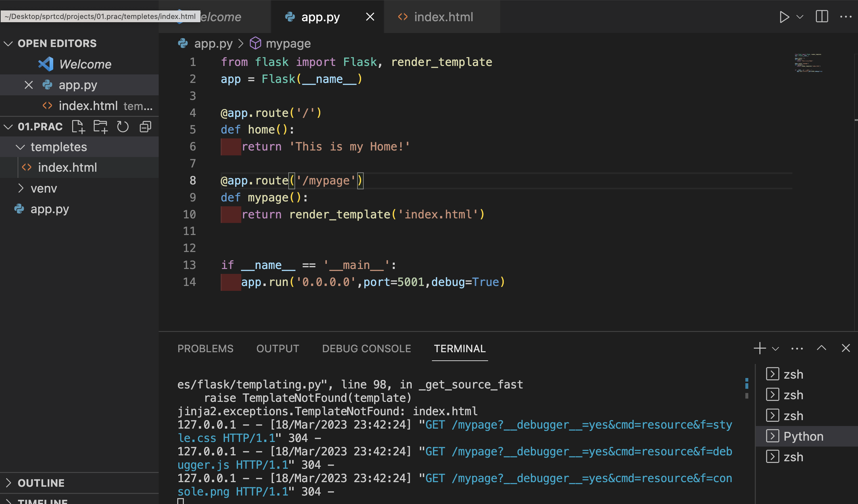Create a new file in 01.PRAC
The image size is (858, 504).
tap(78, 127)
